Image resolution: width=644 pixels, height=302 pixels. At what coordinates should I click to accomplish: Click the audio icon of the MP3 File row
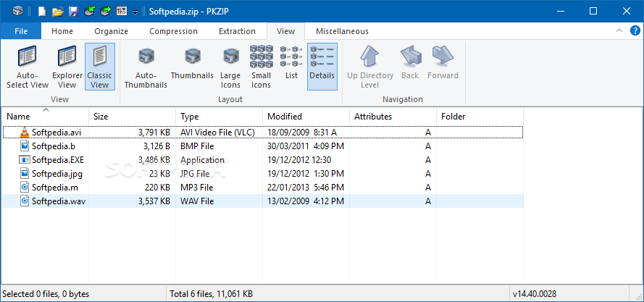[x=25, y=188]
